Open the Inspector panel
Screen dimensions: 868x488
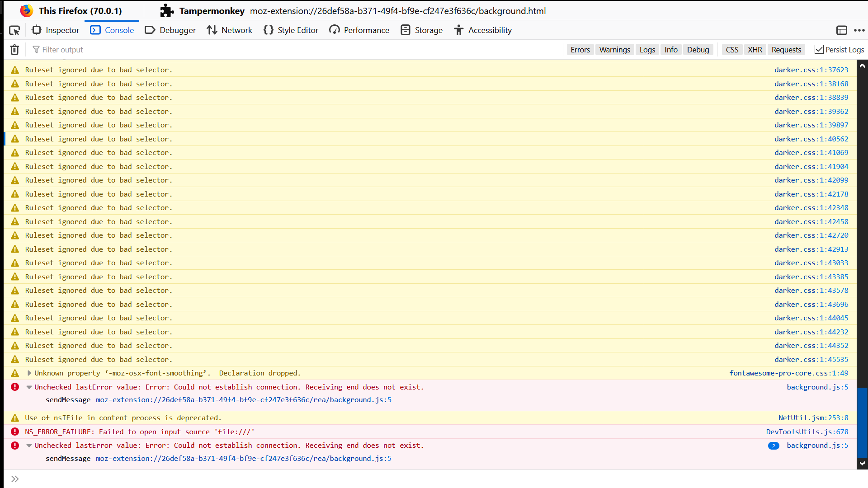55,30
